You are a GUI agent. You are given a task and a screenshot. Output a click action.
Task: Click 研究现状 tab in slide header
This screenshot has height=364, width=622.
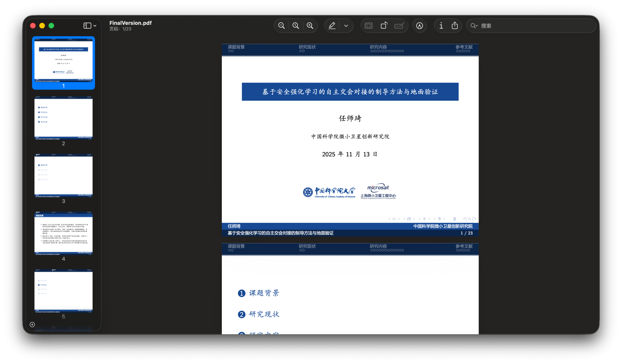(x=307, y=47)
